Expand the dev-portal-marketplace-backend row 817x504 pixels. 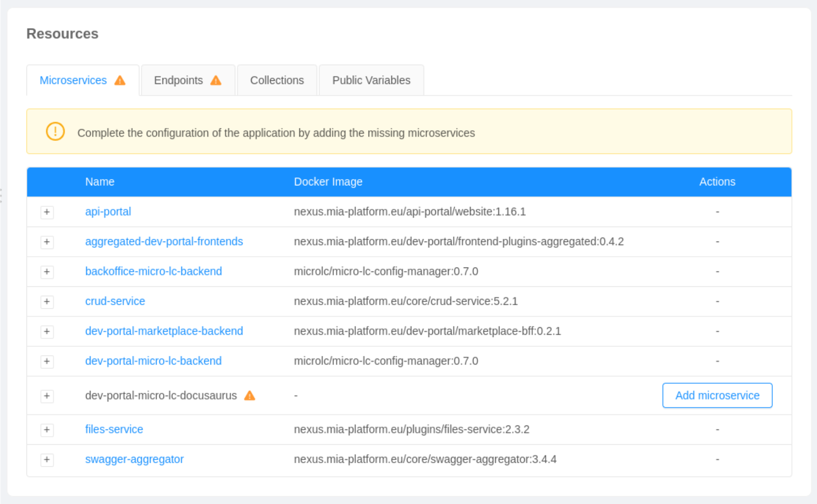coord(47,331)
